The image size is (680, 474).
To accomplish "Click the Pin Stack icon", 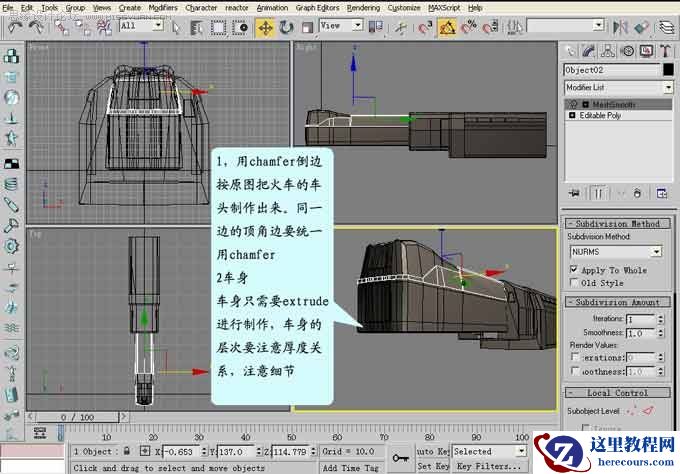I will [574, 193].
